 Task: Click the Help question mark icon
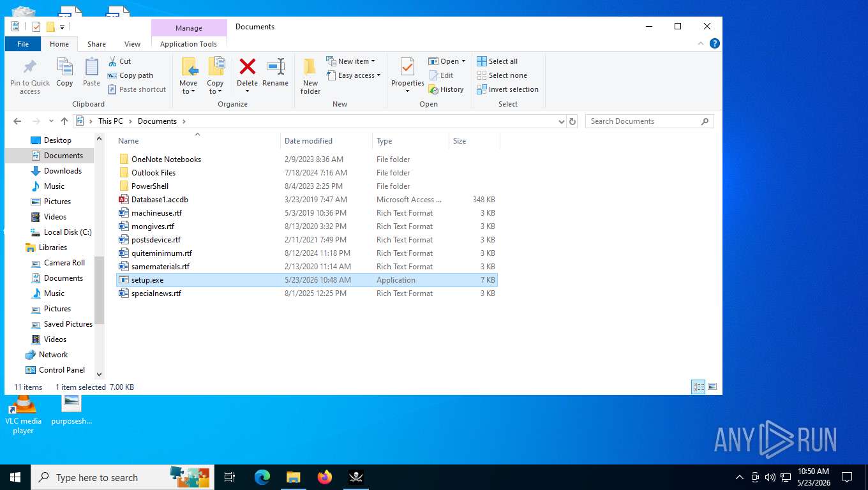[715, 43]
